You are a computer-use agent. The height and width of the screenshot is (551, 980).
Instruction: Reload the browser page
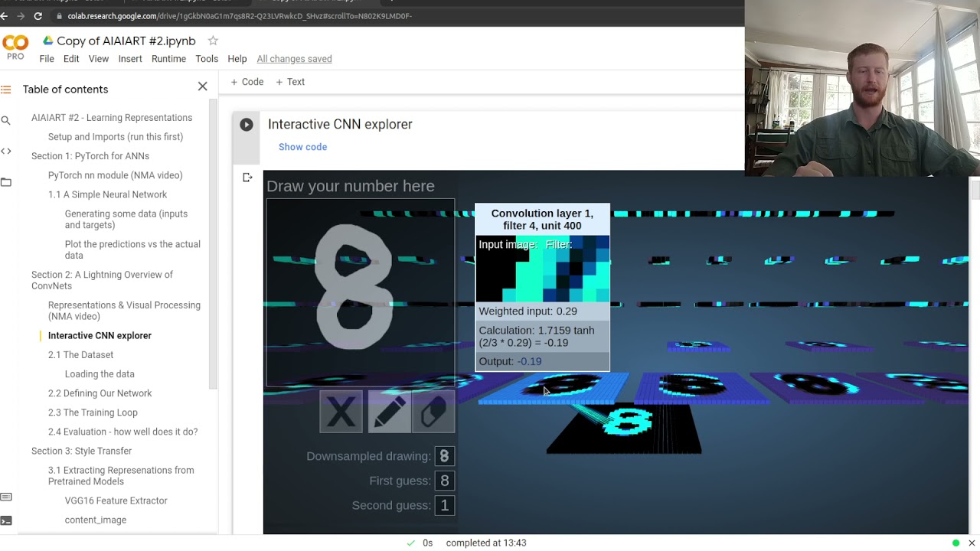[x=38, y=15]
